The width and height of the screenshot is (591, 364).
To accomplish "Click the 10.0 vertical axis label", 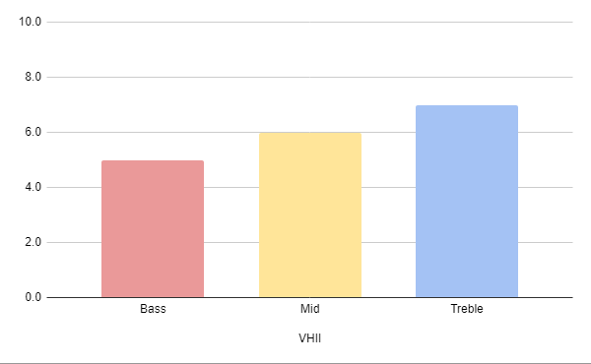I will (31, 22).
